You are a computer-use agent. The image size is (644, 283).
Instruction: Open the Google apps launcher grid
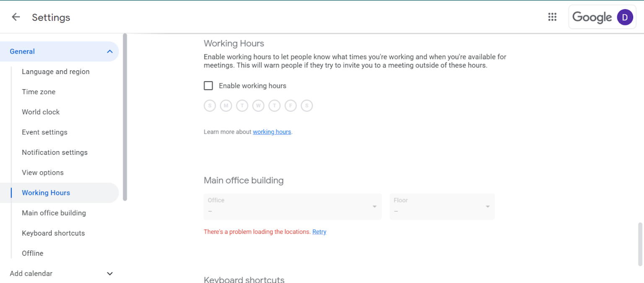pos(552,17)
